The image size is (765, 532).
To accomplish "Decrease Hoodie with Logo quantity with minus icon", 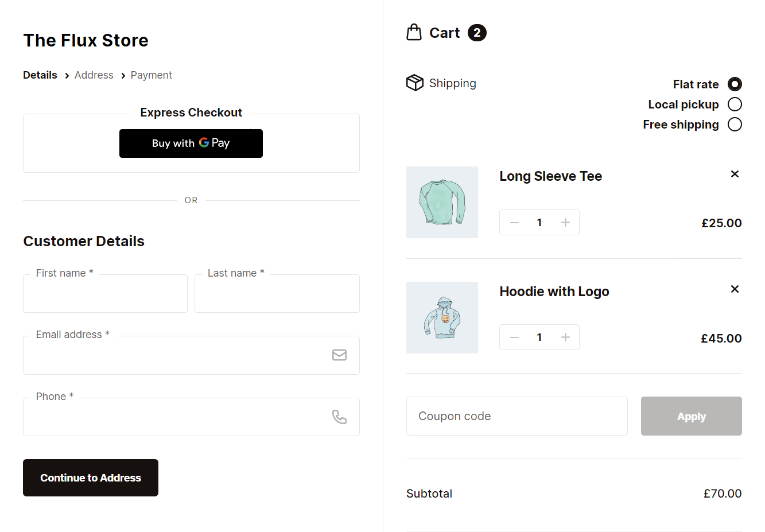I will (x=514, y=337).
